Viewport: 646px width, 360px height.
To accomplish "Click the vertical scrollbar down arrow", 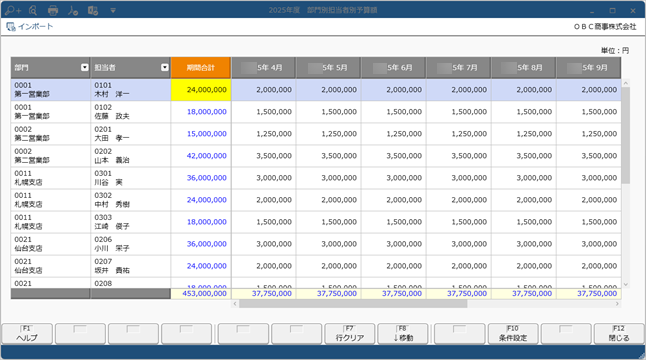I will click(x=626, y=284).
